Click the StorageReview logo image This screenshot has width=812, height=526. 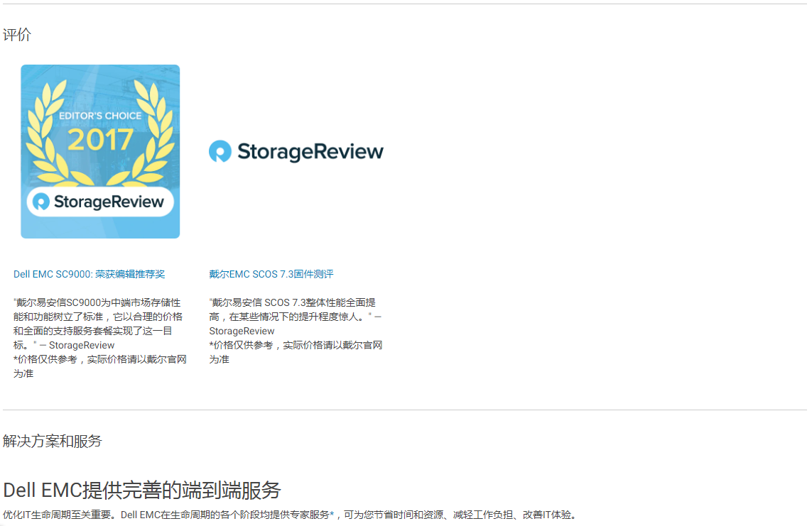coord(296,151)
